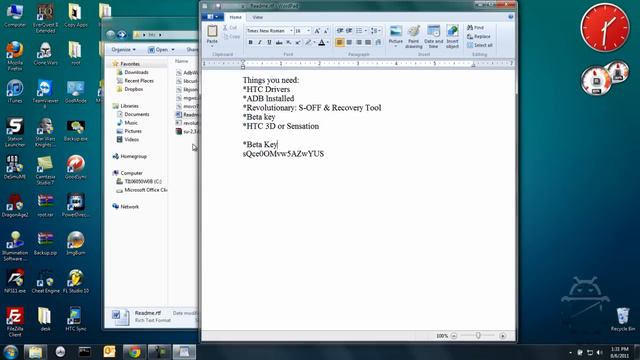Click the Windows Start button
This screenshot has height=360, width=640.
[11, 352]
